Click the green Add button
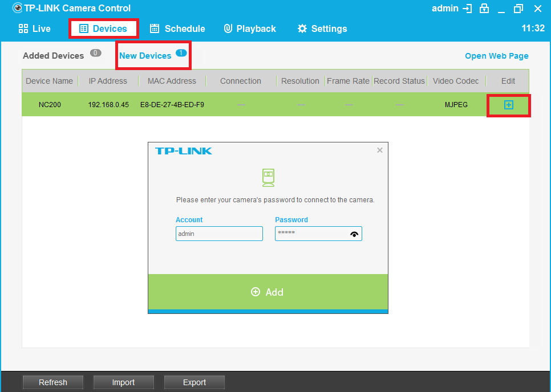Image resolution: width=551 pixels, height=392 pixels. click(x=268, y=292)
